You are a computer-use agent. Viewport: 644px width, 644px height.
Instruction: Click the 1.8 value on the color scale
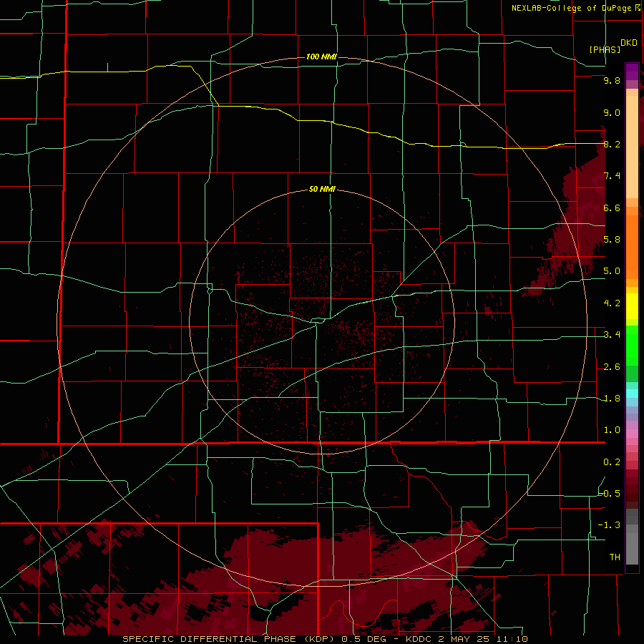point(612,399)
